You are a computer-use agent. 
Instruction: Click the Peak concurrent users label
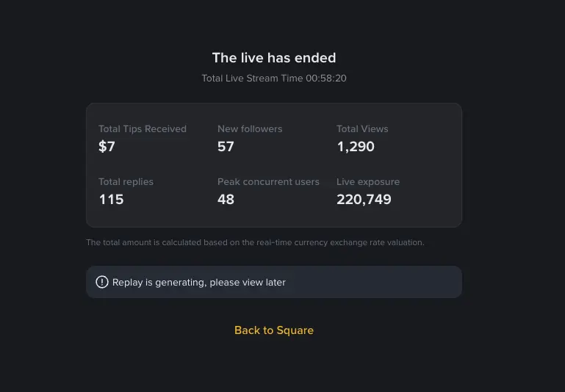click(x=268, y=181)
